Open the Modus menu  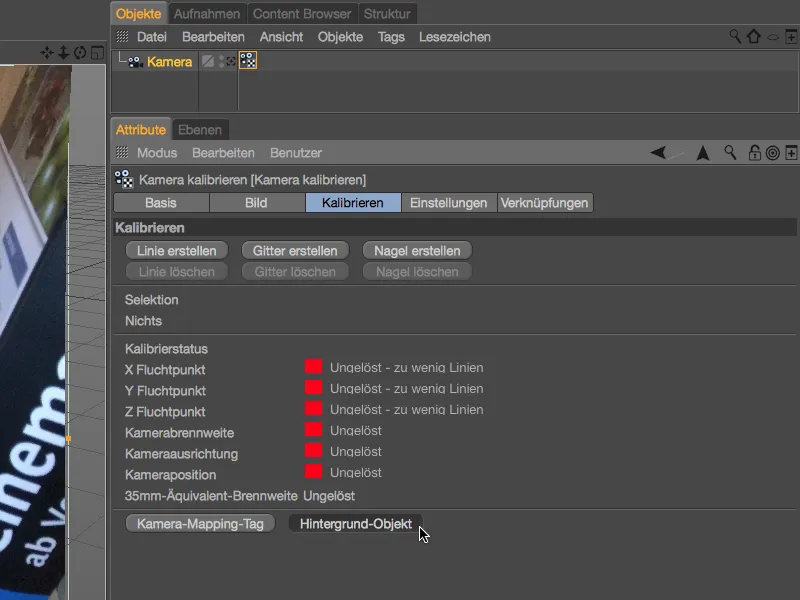pos(157,153)
